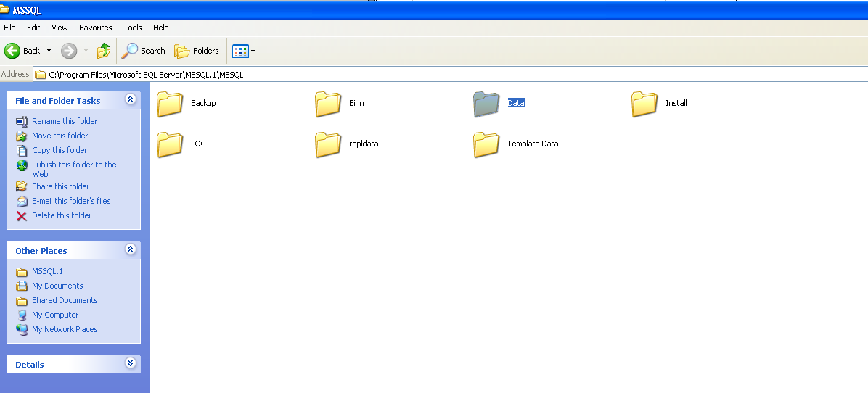
Task: Select the Template Data folder icon
Action: pos(486,144)
